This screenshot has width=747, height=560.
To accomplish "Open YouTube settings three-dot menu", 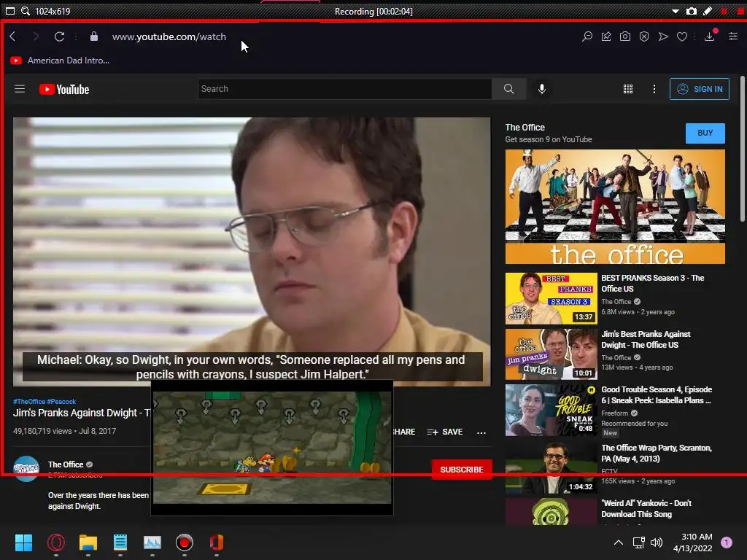I will coord(654,89).
